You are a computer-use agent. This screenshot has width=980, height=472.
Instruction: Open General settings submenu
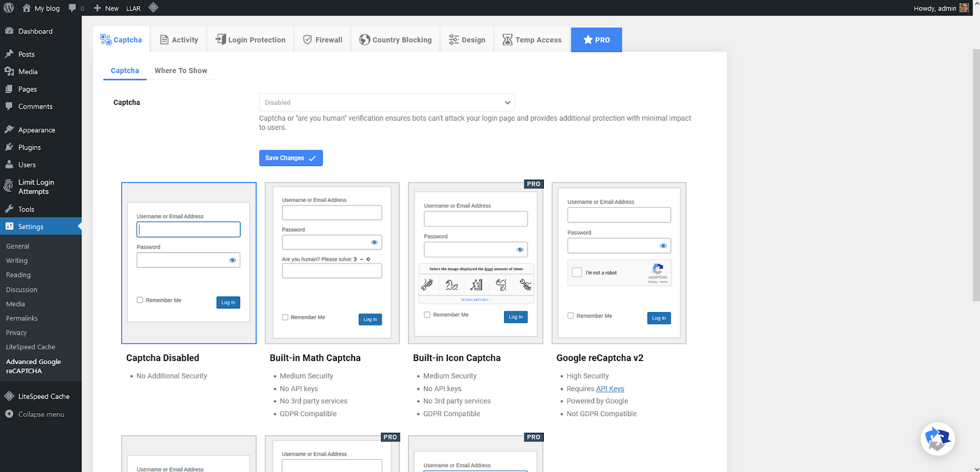click(x=18, y=246)
